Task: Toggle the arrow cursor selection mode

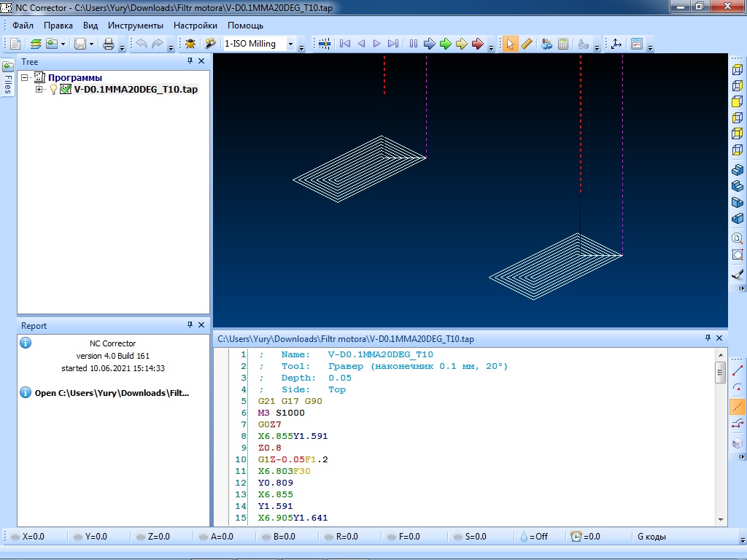Action: point(510,44)
